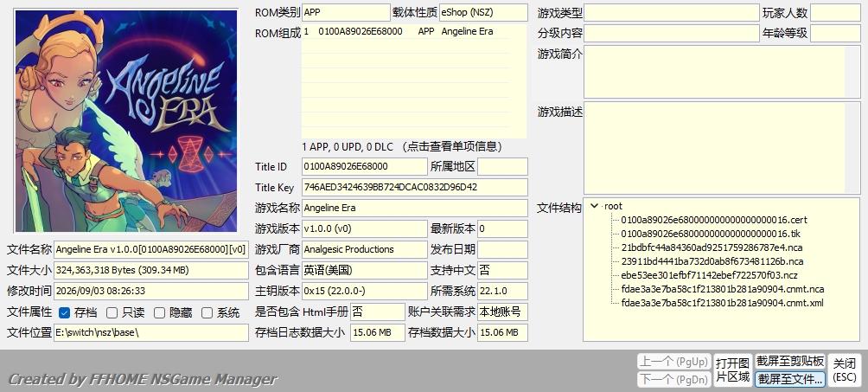Viewport: 868px width, 392px height.
Task: Click the 所需系统 field 22.1.0
Action: (502, 291)
